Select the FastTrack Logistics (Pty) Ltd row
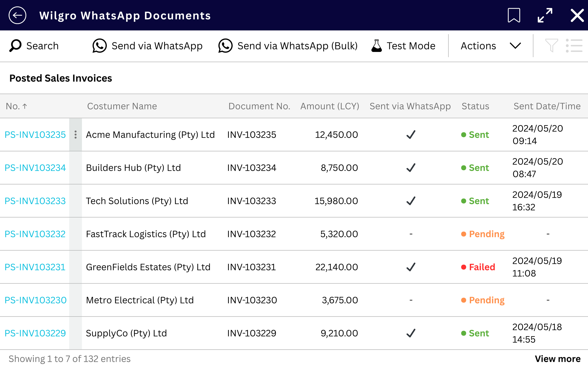The height and width of the screenshot is (392, 588). pos(294,234)
